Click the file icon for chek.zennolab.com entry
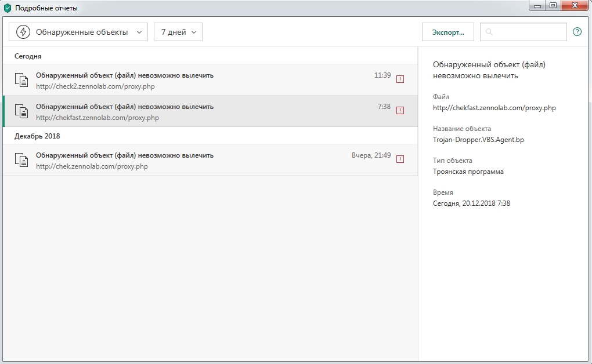 [x=21, y=160]
